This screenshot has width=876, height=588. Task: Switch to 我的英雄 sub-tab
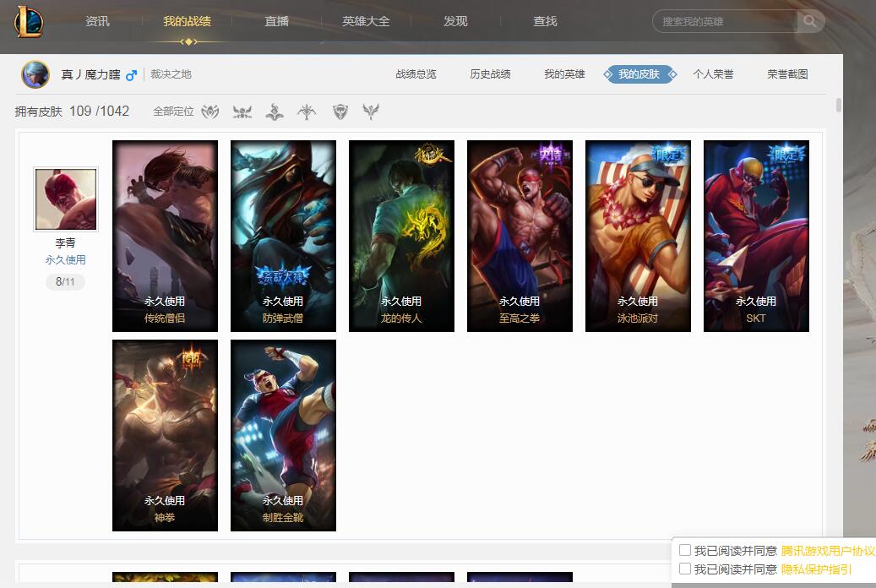[565, 74]
